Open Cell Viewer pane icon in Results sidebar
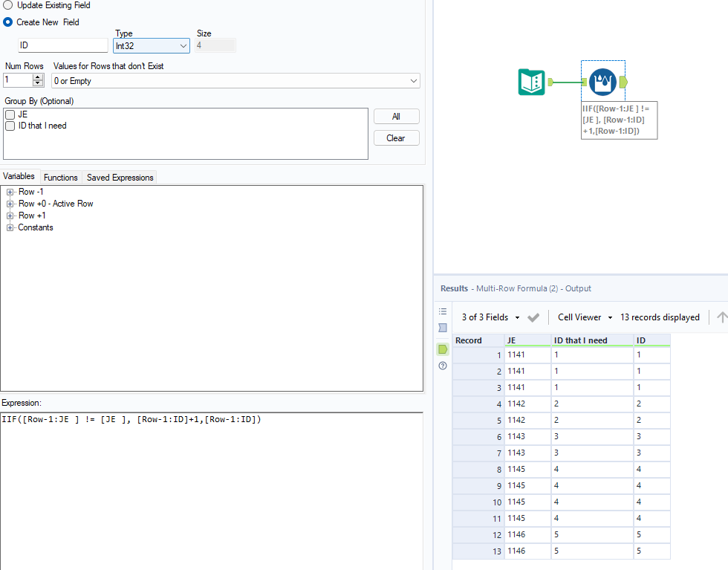The width and height of the screenshot is (728, 570). tap(443, 328)
